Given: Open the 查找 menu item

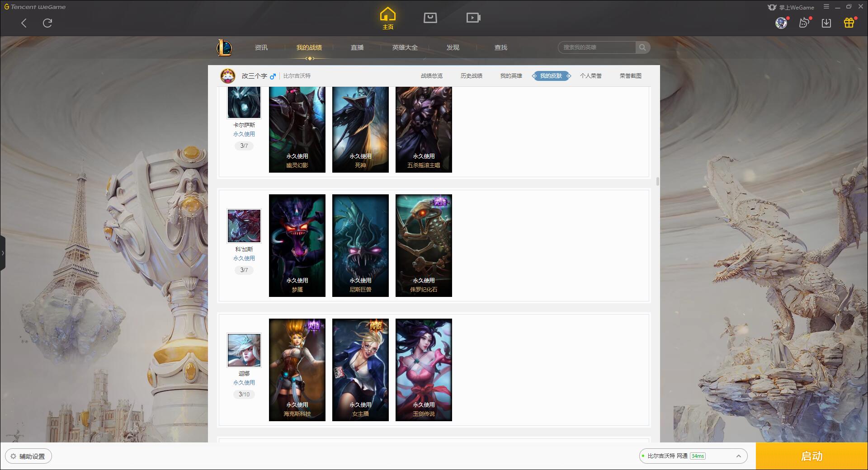Looking at the screenshot, I should [501, 47].
